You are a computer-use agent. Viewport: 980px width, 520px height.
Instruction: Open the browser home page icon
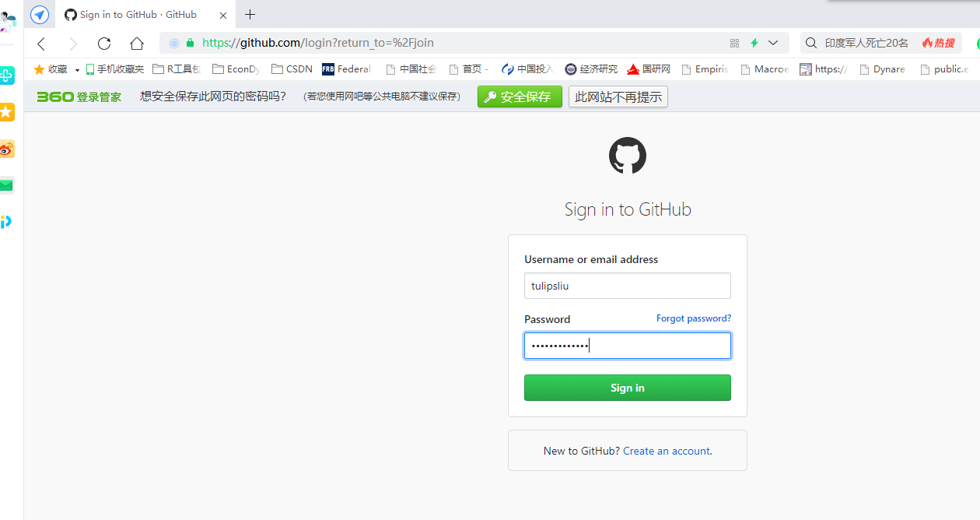coord(137,44)
